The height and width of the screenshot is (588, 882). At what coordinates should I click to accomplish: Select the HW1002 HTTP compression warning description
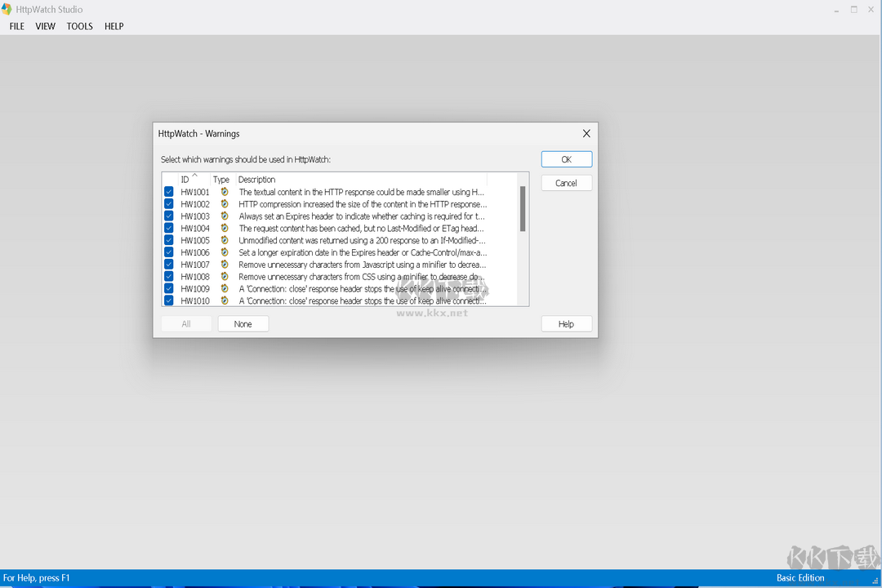363,203
